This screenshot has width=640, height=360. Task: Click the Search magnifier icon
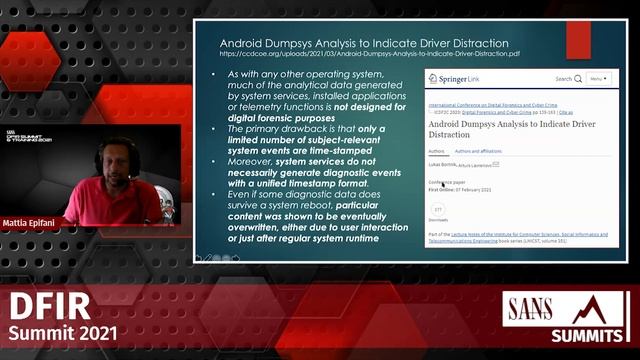[x=578, y=79]
